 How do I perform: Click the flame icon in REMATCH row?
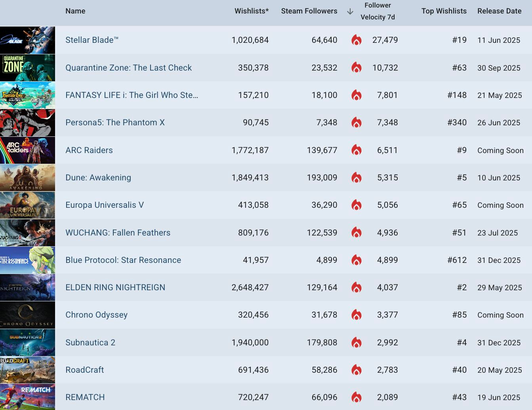357,397
